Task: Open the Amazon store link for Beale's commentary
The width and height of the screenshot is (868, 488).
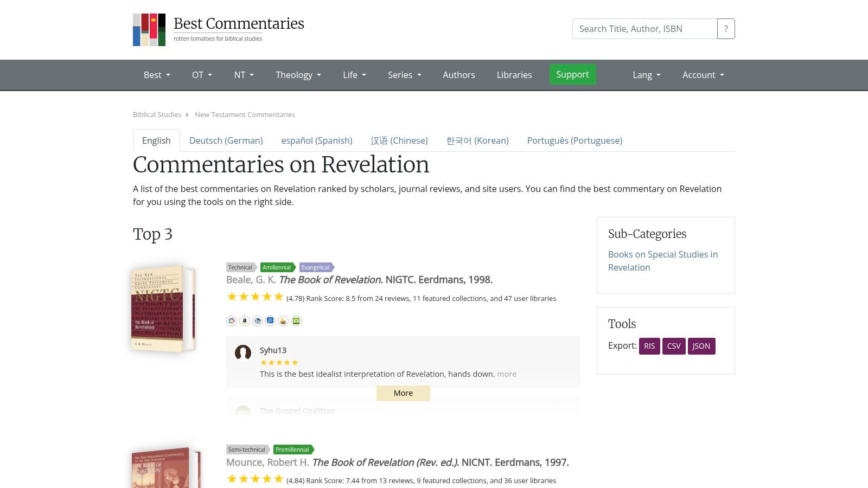Action: (x=244, y=320)
